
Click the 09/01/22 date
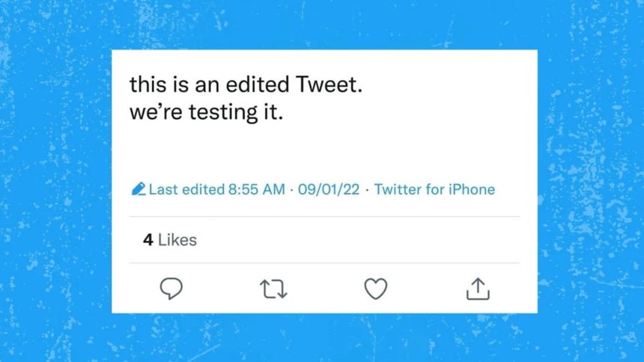pos(330,189)
